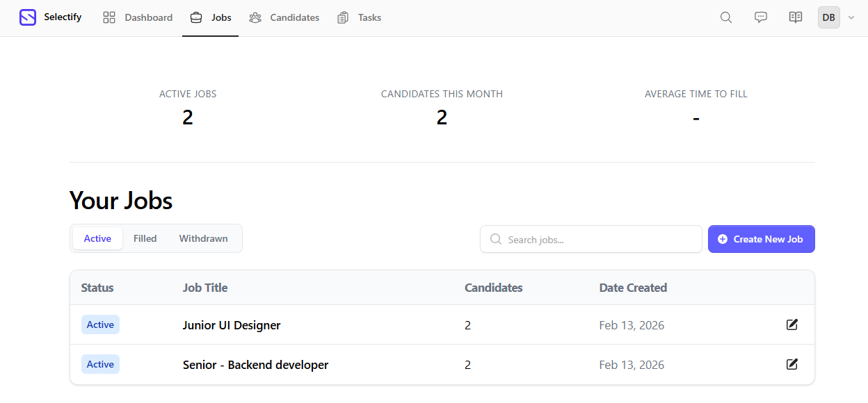Show Withdrawn jobs tab

point(203,238)
